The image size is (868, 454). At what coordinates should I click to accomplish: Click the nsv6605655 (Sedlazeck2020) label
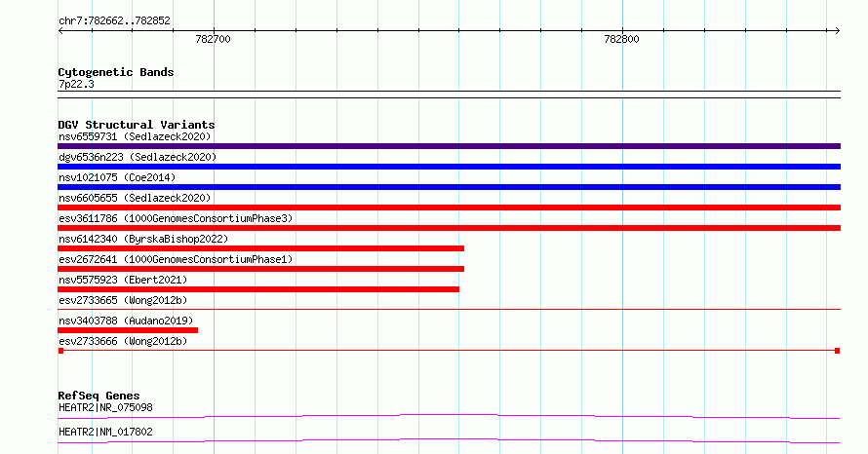(x=135, y=198)
